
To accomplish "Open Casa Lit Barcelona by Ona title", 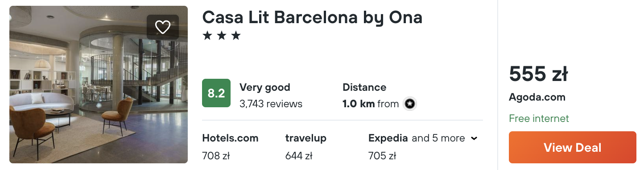I will (312, 17).
